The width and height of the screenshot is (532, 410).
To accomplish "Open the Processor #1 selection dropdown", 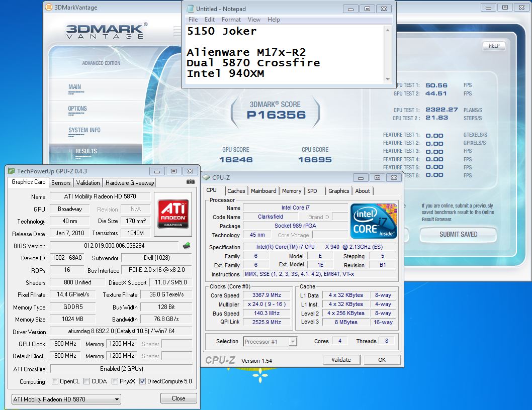I will [270, 342].
